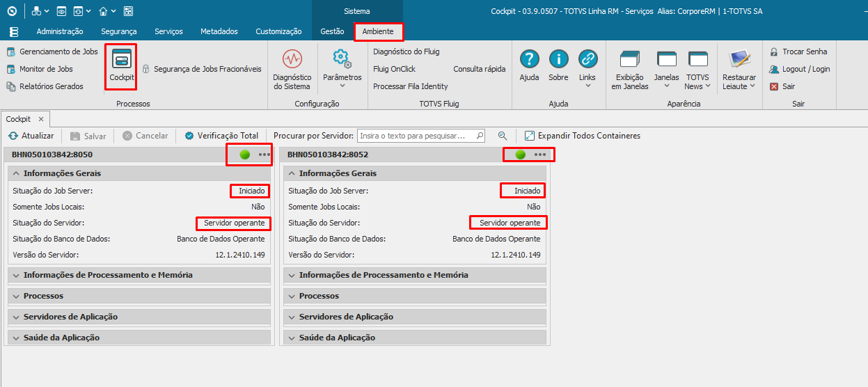Click the refresh window icon in title bar

click(x=78, y=11)
